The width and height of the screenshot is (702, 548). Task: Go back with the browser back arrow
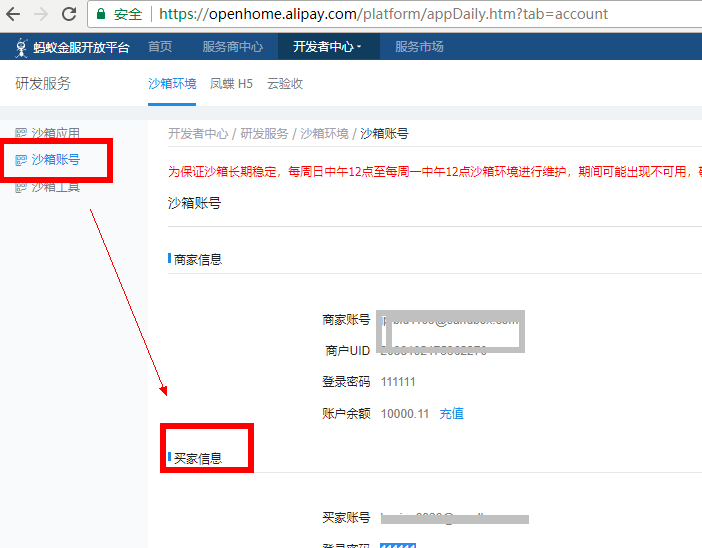coord(13,14)
